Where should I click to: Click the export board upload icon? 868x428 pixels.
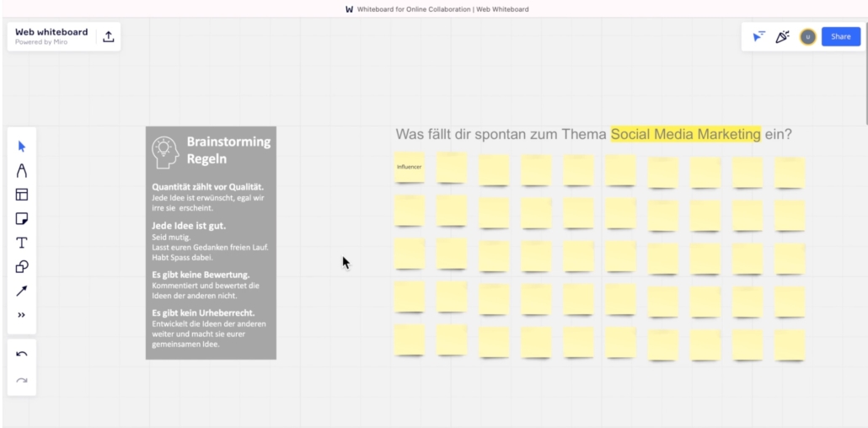[x=109, y=36]
